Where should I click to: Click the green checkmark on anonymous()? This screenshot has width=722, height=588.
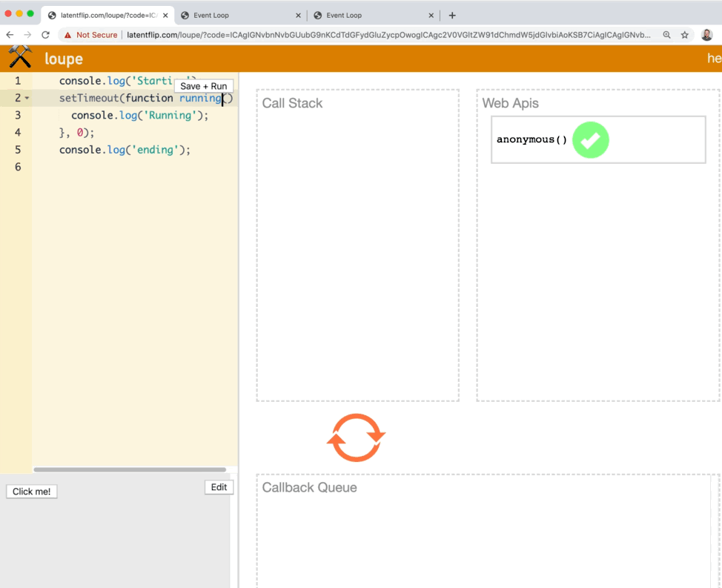[590, 140]
